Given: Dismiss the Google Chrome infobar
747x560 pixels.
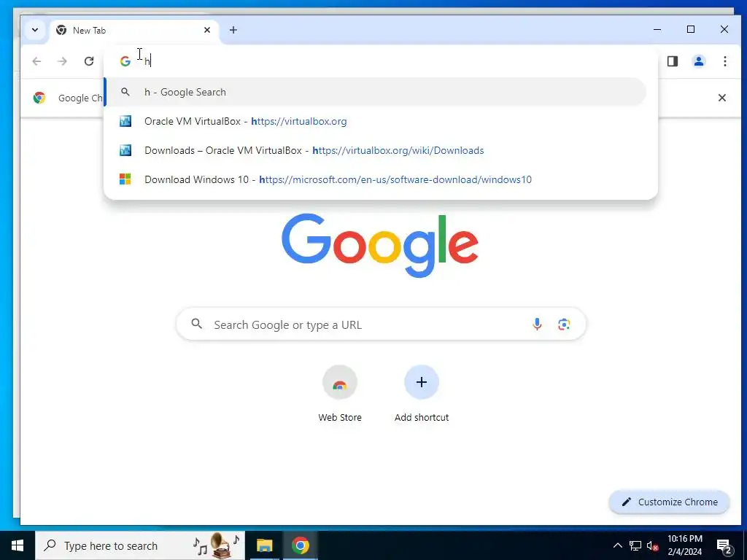Looking at the screenshot, I should coord(721,98).
